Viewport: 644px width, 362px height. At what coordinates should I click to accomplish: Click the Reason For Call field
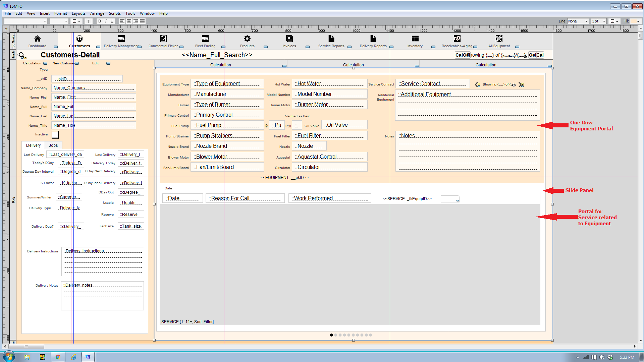coord(245,198)
